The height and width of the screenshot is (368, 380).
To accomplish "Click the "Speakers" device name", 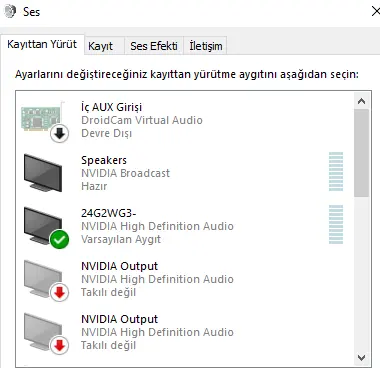I will click(x=104, y=160).
